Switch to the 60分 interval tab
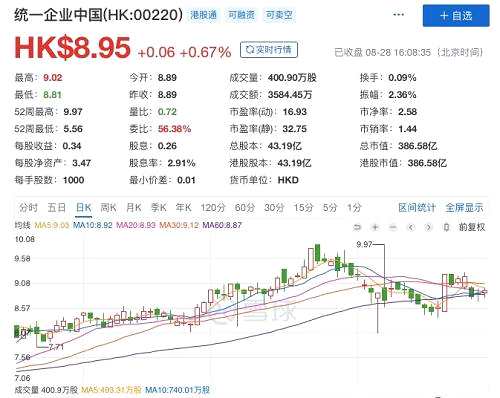 (245, 208)
